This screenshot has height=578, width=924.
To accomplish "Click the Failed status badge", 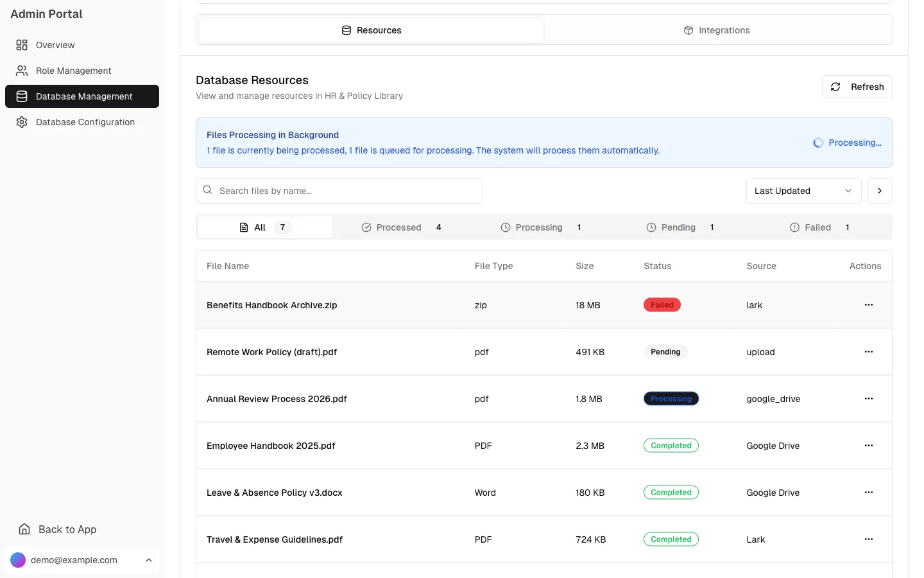I will pyautogui.click(x=662, y=305).
